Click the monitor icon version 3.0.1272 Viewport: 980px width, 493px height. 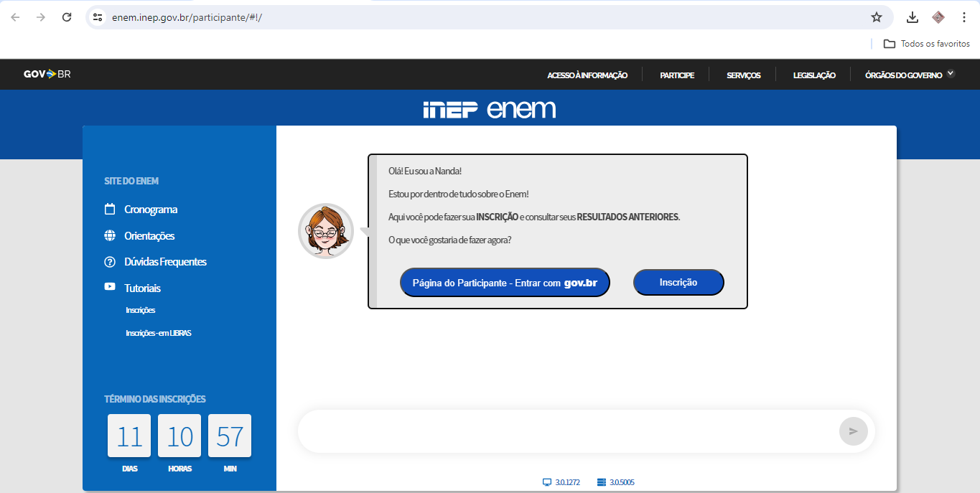coord(547,482)
